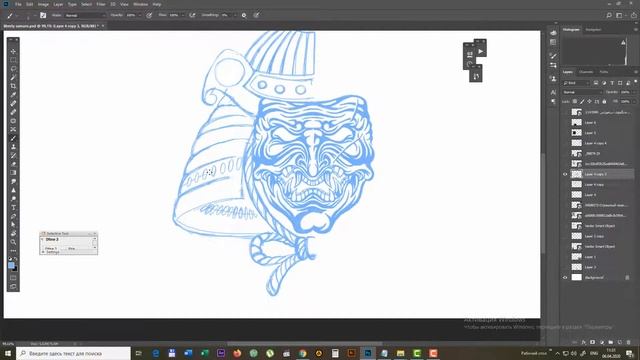
Task: Select the Eyedropper tool
Action: 13,95
